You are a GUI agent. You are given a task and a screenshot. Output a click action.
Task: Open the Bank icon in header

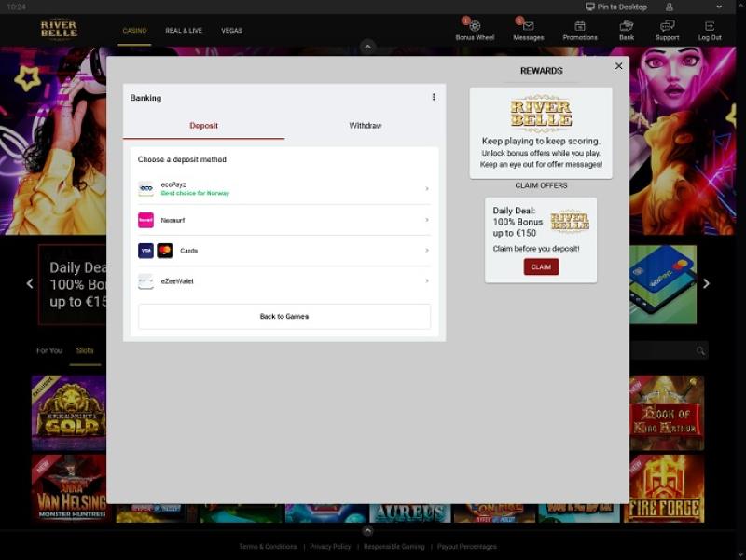click(627, 27)
